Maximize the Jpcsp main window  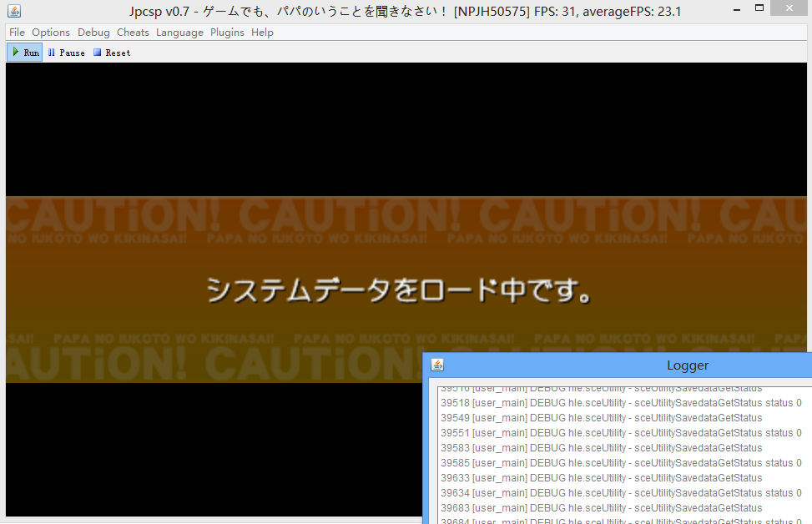click(758, 10)
